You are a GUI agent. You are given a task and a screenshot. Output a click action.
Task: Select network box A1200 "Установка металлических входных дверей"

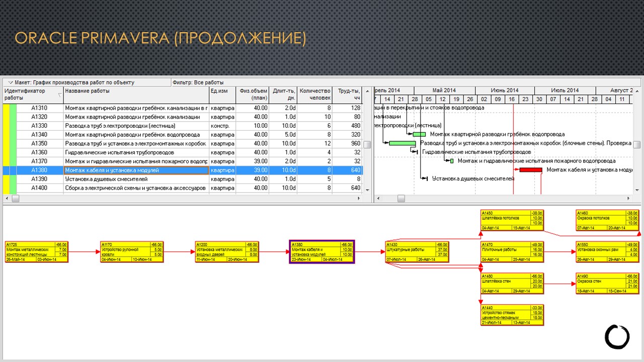(x=227, y=252)
